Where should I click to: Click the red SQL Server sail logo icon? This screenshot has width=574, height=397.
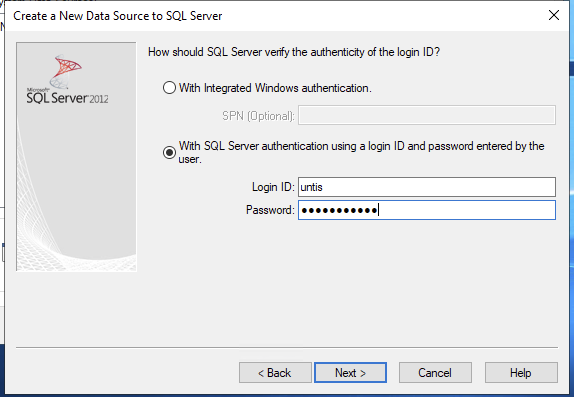(x=65, y=71)
